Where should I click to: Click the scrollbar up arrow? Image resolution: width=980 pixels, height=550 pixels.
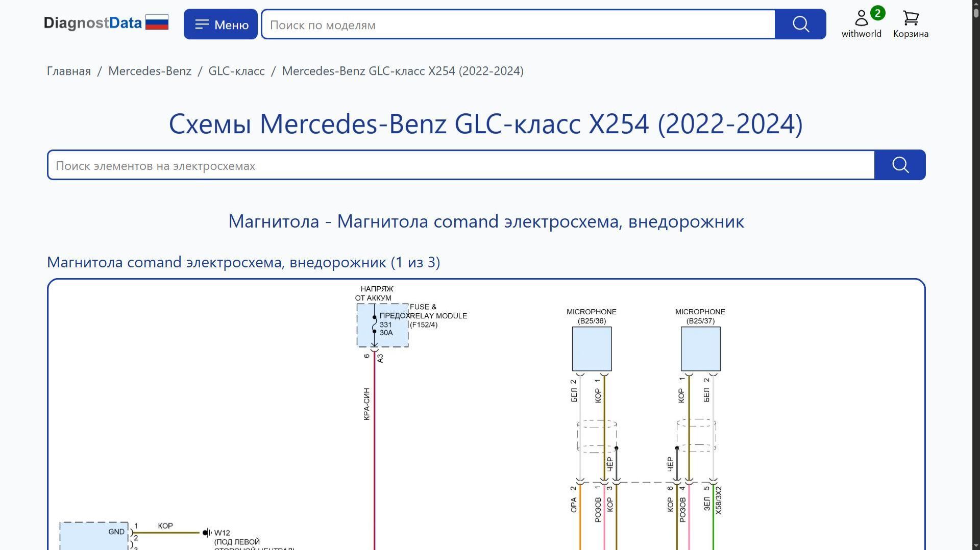pyautogui.click(x=976, y=4)
